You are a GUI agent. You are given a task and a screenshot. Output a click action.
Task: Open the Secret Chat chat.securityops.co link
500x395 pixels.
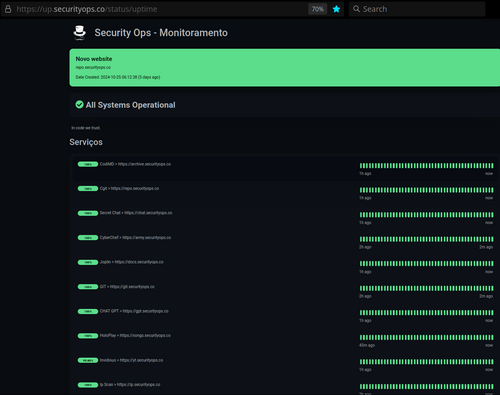[136, 213]
